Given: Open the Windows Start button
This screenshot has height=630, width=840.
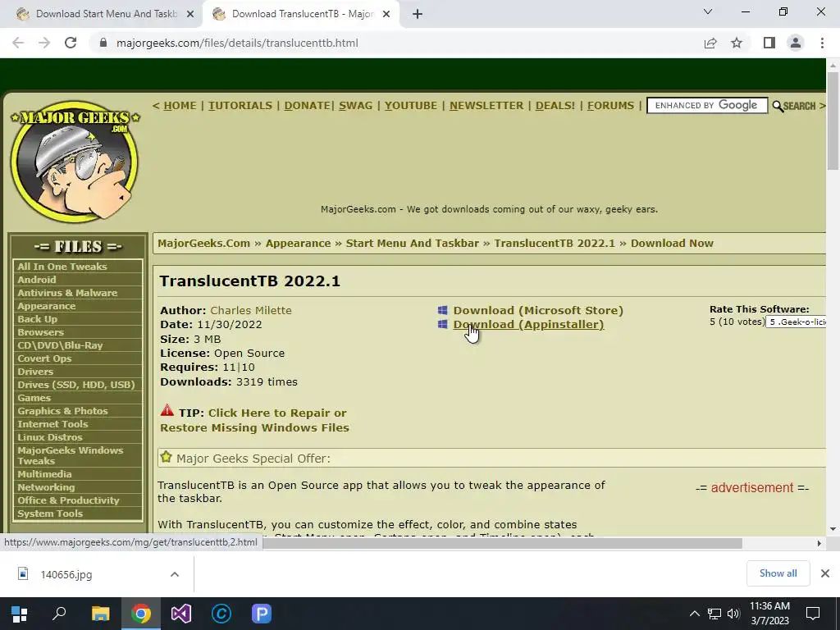Looking at the screenshot, I should click(x=20, y=614).
